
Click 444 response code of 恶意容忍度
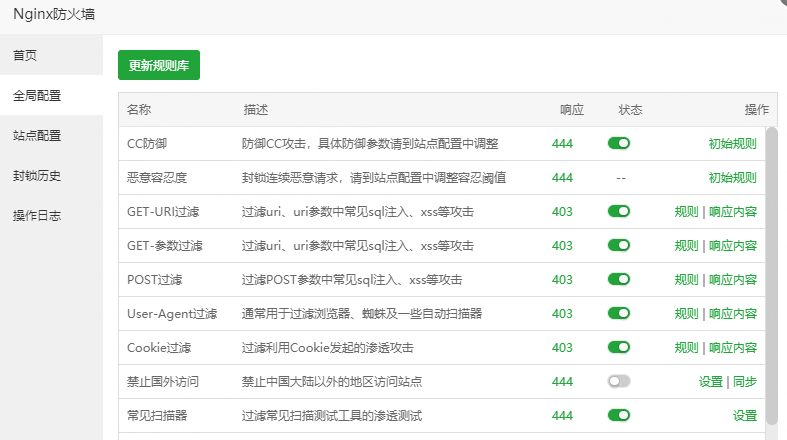(x=562, y=178)
